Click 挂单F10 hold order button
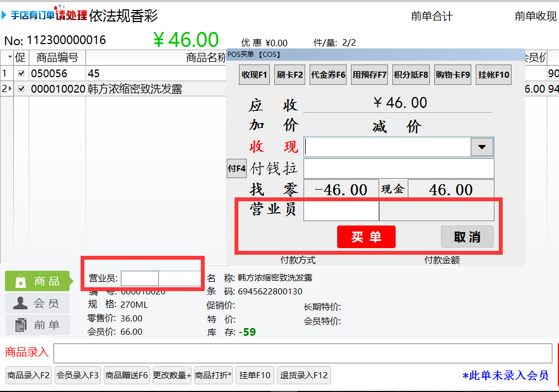559x392 pixels. (255, 375)
